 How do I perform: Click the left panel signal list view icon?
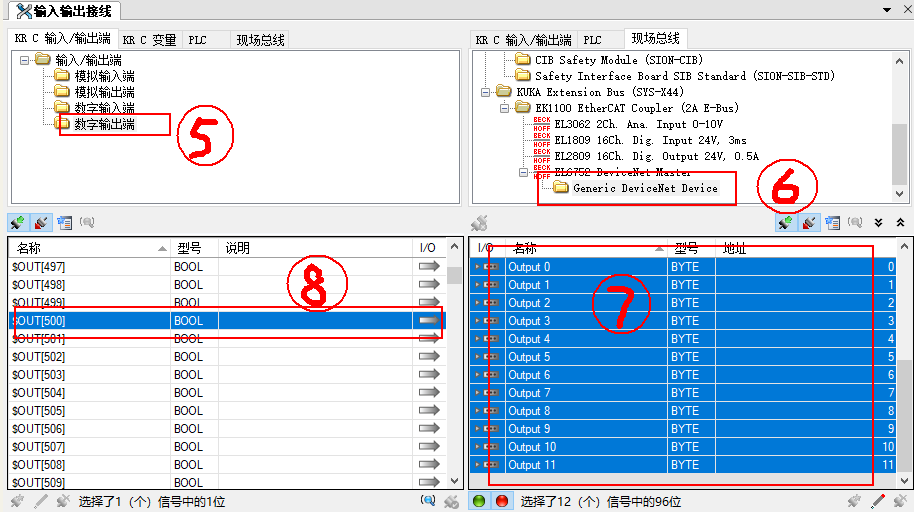click(x=64, y=222)
